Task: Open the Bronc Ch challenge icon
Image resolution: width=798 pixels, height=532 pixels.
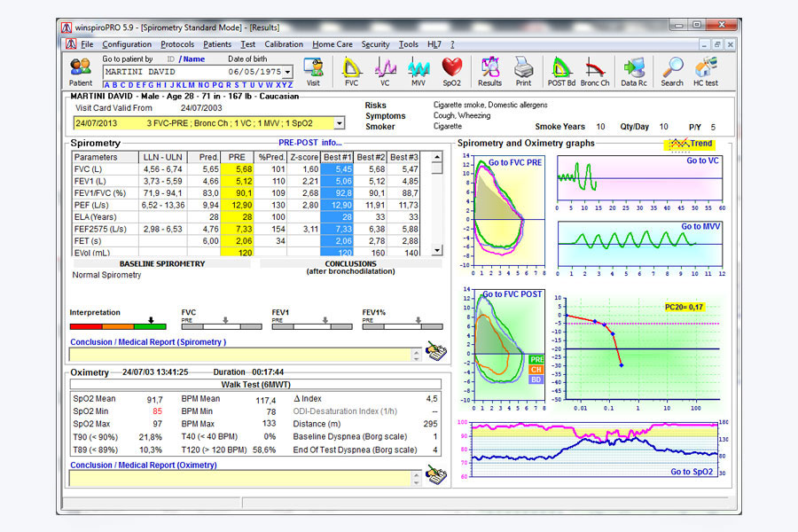Action: [x=595, y=66]
